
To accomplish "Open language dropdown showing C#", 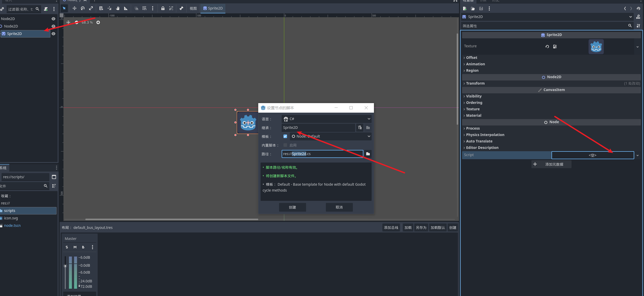I will pyautogui.click(x=327, y=119).
